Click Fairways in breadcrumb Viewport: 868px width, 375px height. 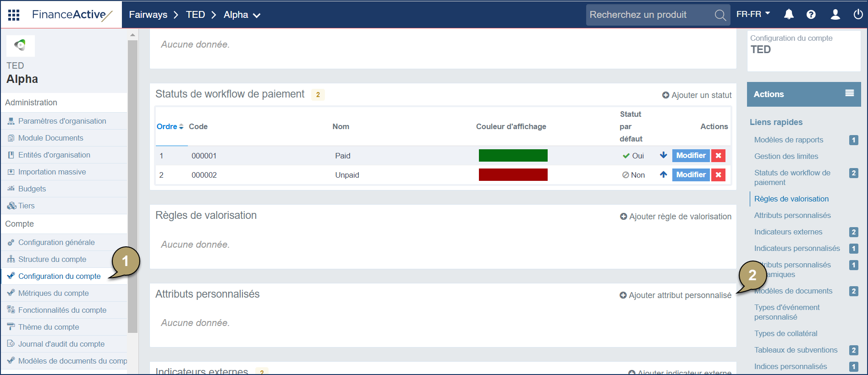coord(148,15)
